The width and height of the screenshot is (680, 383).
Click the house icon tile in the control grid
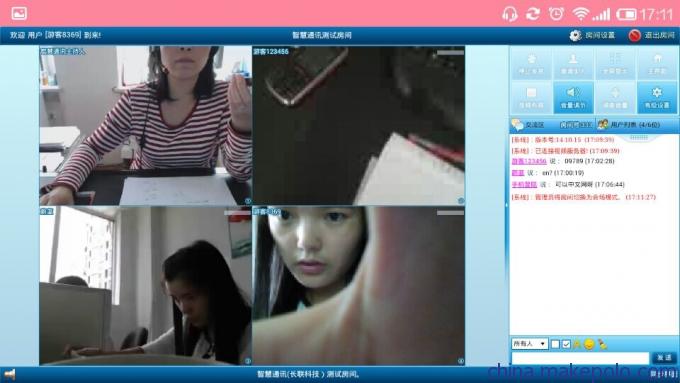coord(657,63)
